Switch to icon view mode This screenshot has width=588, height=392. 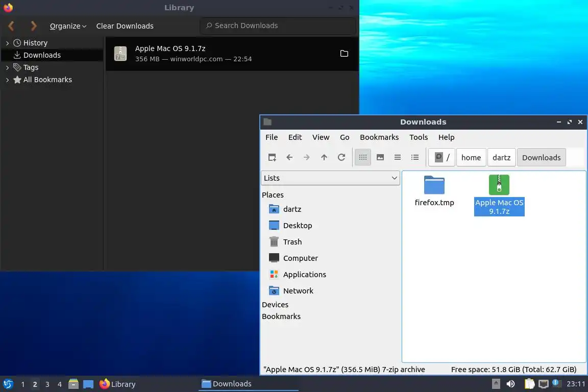click(362, 157)
